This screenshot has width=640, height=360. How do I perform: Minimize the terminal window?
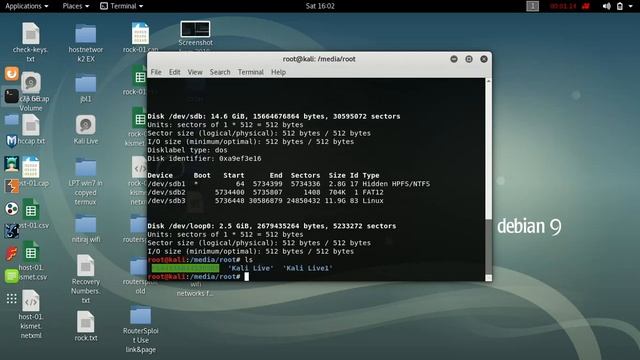(453, 59)
